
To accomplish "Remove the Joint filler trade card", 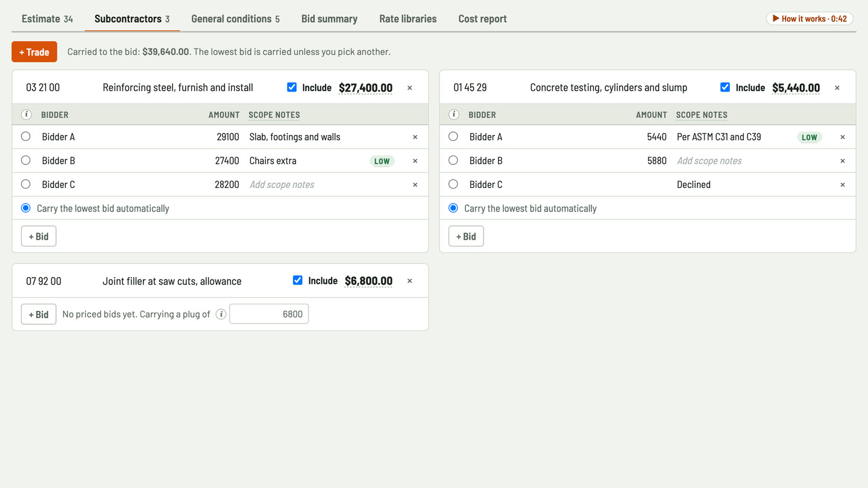I will (x=410, y=281).
